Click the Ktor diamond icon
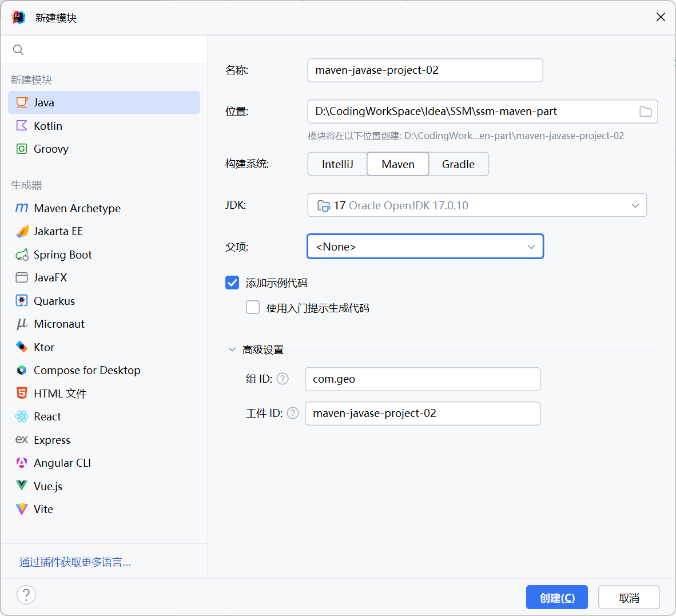Viewport: 676px width, 616px height. click(x=22, y=347)
